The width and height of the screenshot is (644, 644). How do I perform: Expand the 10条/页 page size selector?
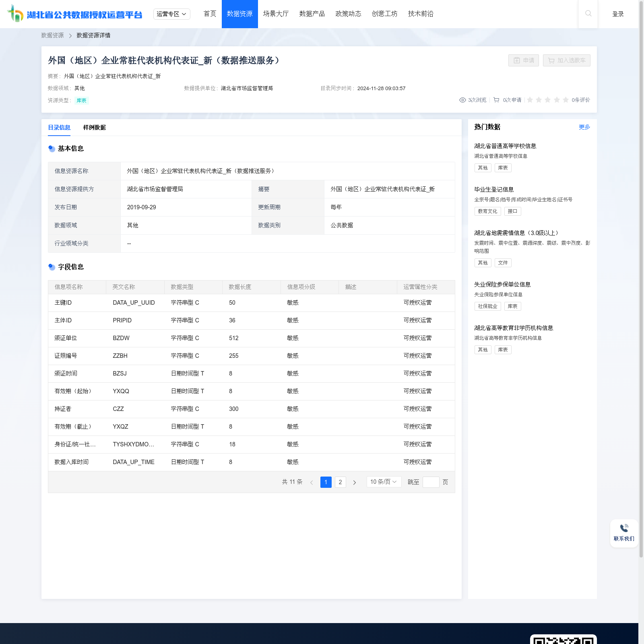[384, 482]
